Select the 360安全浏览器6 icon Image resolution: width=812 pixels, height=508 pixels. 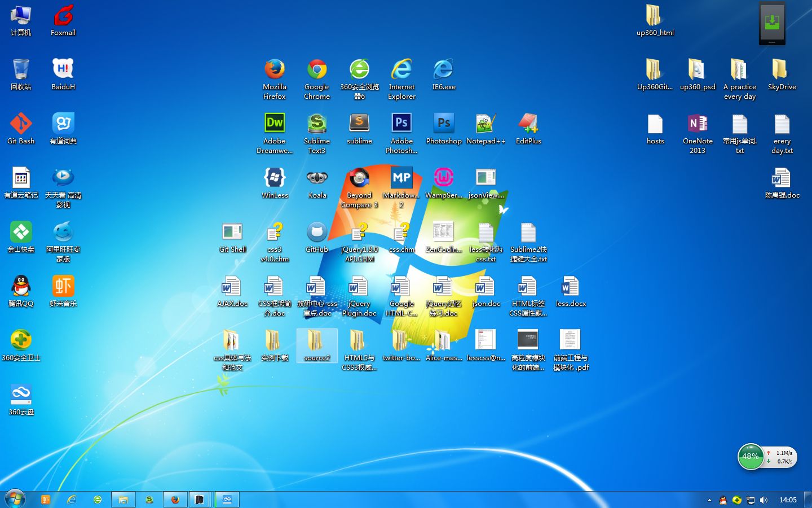pos(359,79)
